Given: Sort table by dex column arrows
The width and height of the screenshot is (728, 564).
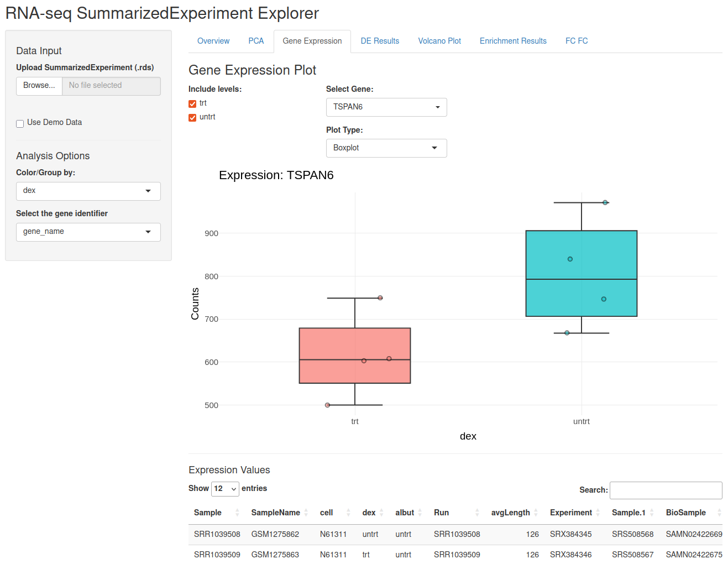Looking at the screenshot, I should 381,513.
